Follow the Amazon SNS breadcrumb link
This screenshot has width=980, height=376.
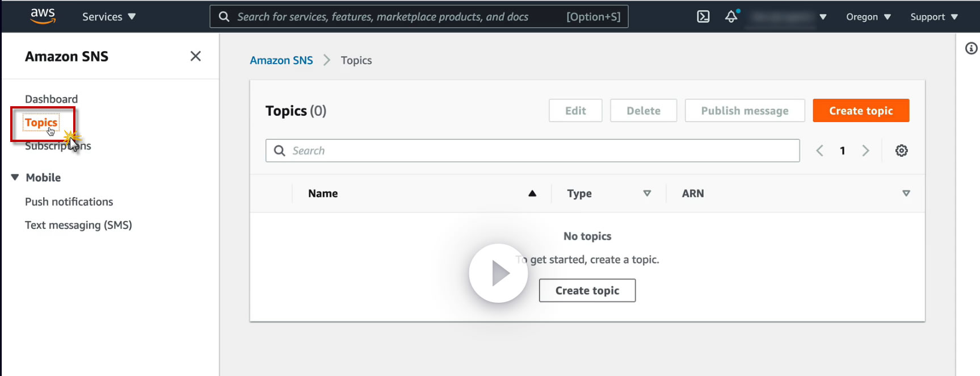(281, 60)
